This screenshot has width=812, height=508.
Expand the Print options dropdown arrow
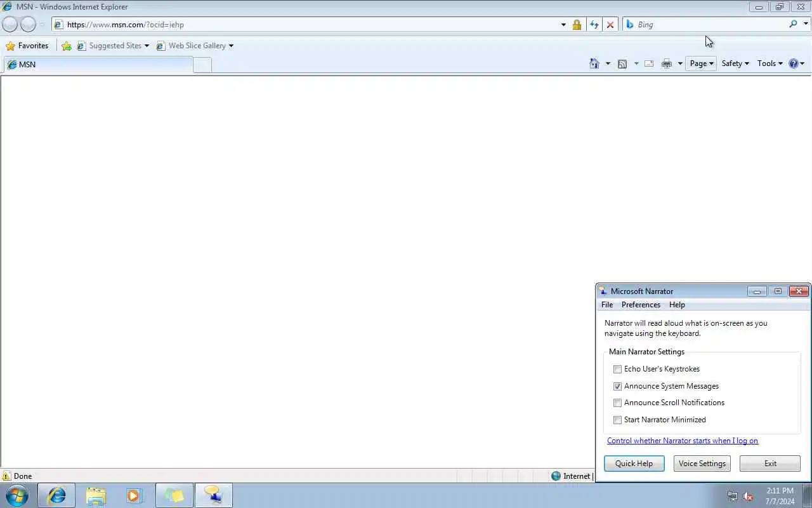pyautogui.click(x=680, y=63)
